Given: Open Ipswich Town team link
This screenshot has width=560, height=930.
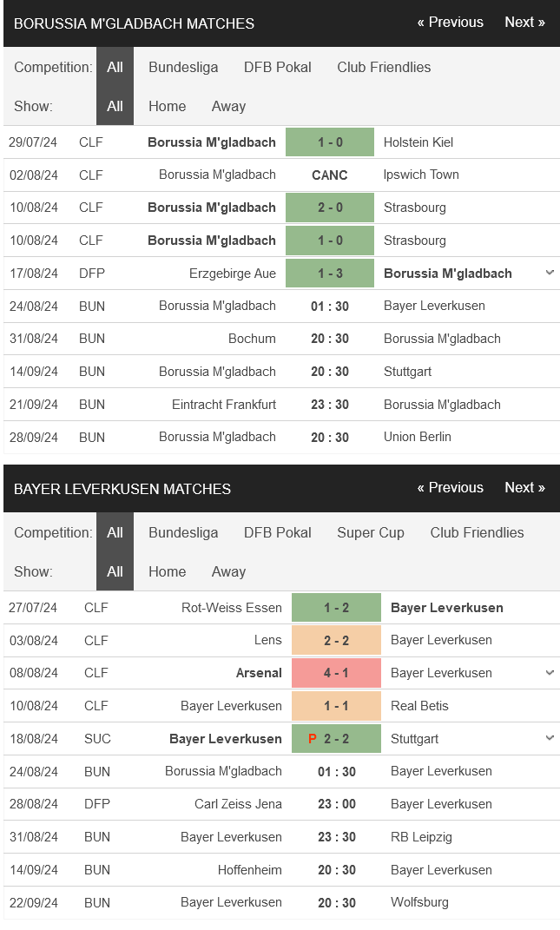Looking at the screenshot, I should pyautogui.click(x=421, y=175).
